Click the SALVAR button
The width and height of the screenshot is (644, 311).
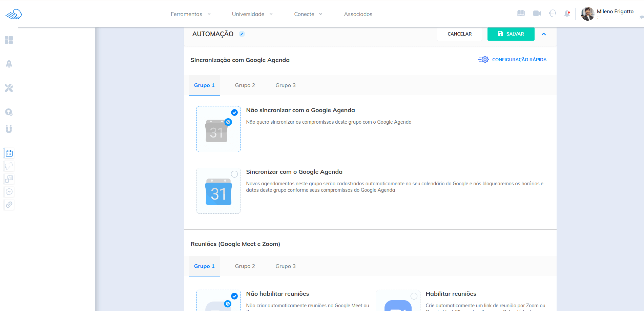[511, 34]
